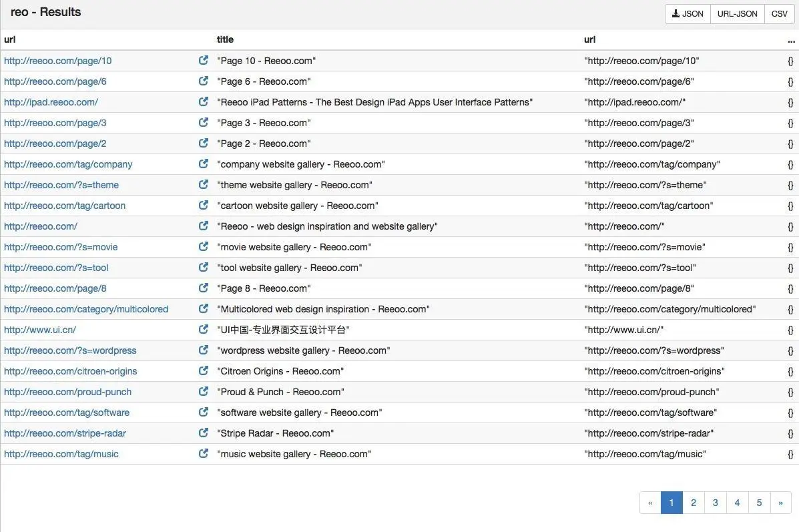Screen dimensions: 799x532
Task: Download results as JSON
Action: (688, 14)
